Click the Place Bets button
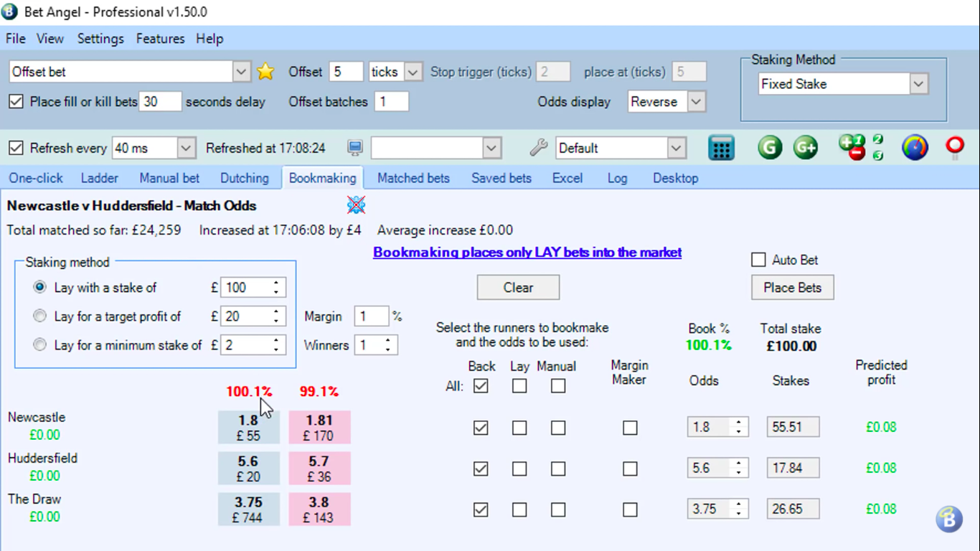 [793, 288]
